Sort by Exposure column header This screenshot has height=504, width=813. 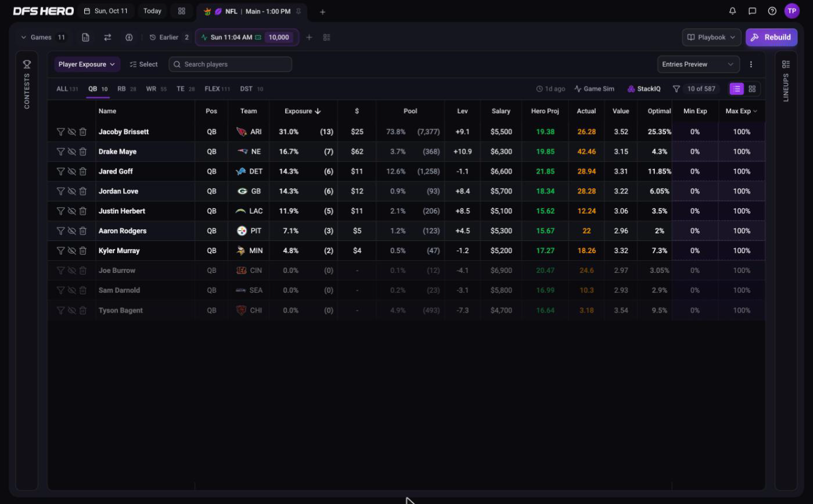(303, 111)
